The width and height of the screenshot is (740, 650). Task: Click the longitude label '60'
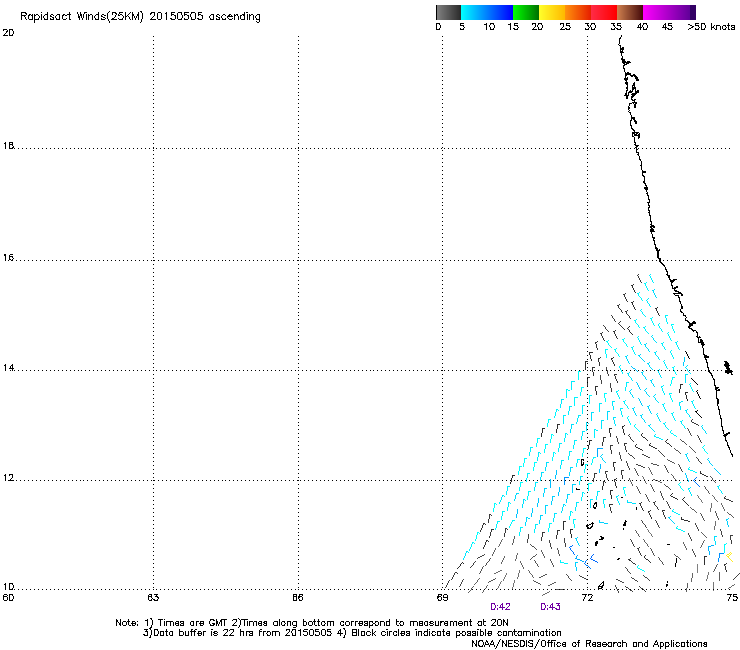tap(8, 598)
